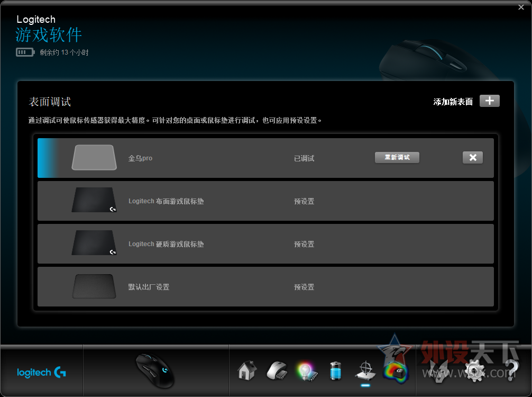
Task: Open the lighting settings bulb icon
Action: tap(306, 371)
